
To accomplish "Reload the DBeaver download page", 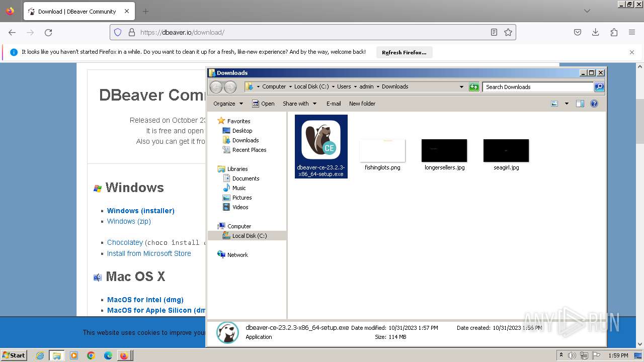I will tap(48, 32).
